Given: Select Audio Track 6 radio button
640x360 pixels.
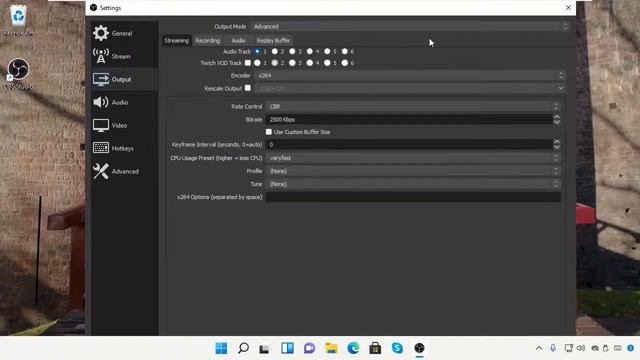Looking at the screenshot, I should pyautogui.click(x=345, y=51).
